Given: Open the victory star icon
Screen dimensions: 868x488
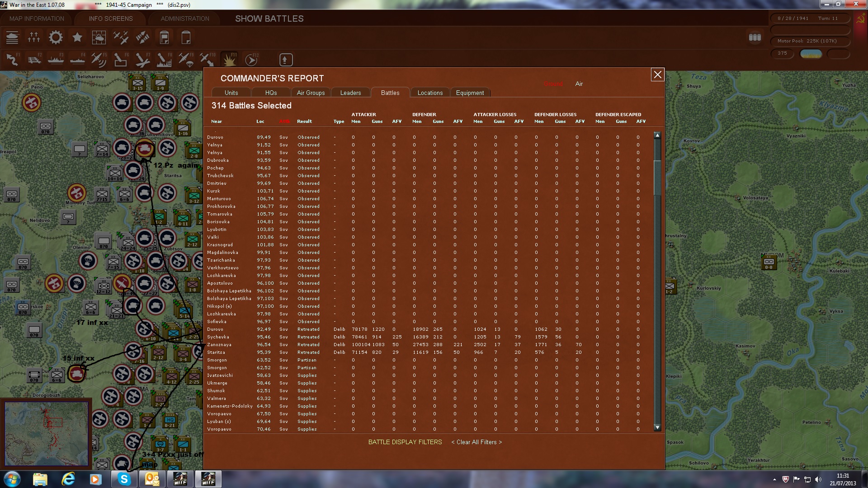Looking at the screenshot, I should 77,38.
